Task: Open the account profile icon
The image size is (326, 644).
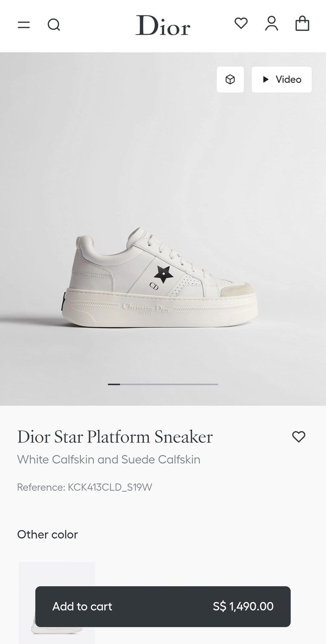Action: [271, 23]
